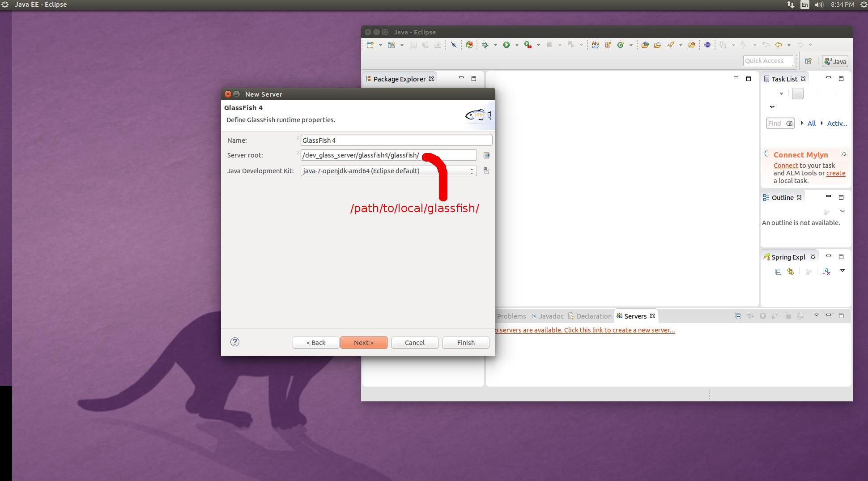Screen dimensions: 868x481
Task: Click the clock showing 8:34 PM
Action: click(x=842, y=4)
